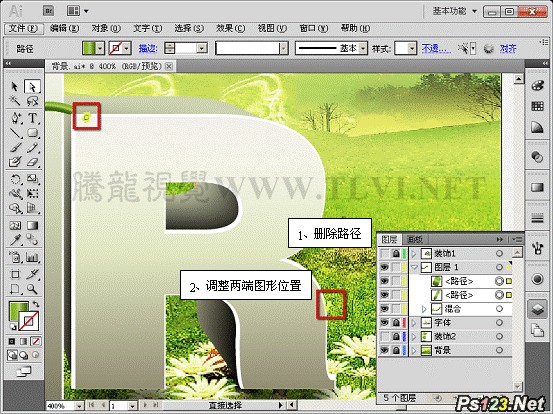Click the stroke none swatch in toolbox

[x=29, y=321]
